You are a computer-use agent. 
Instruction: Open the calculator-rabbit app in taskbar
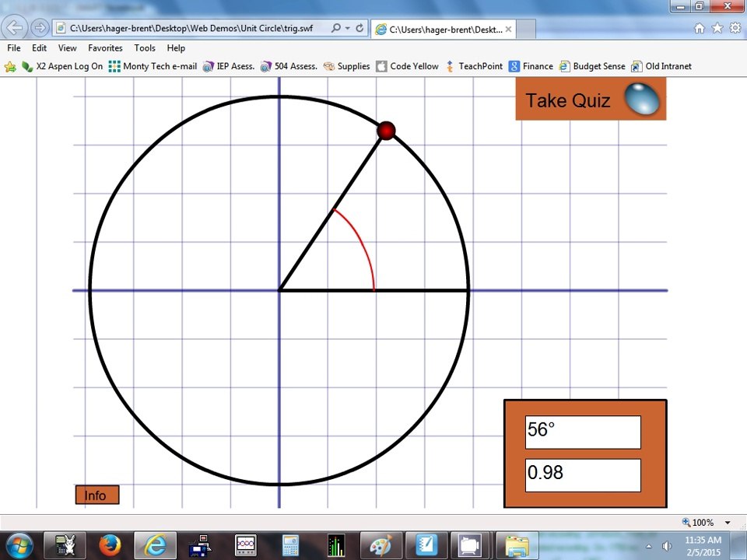pos(65,545)
